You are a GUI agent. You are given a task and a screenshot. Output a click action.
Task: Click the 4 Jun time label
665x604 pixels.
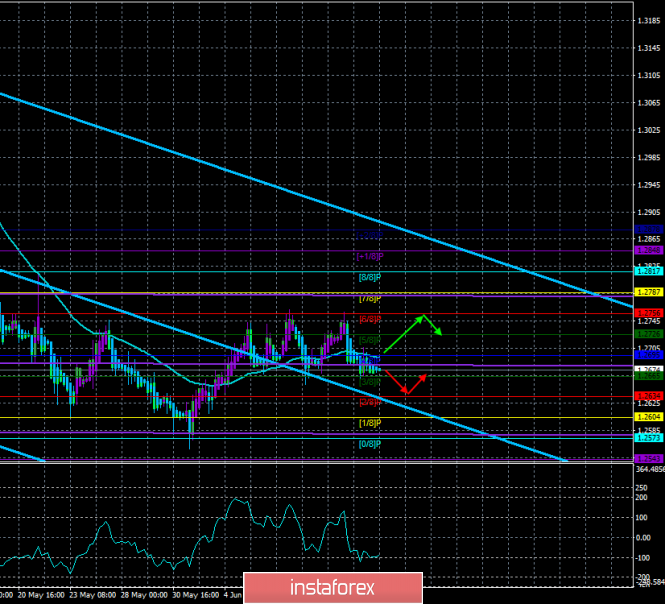232,595
